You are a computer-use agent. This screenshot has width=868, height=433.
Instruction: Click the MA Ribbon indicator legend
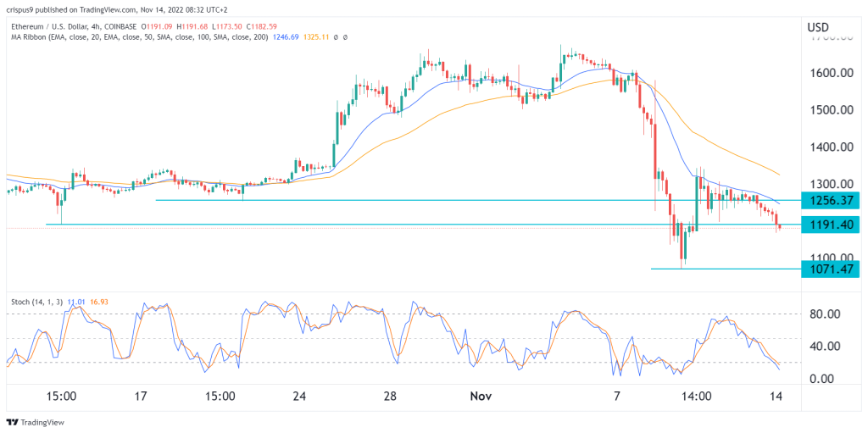[141, 36]
